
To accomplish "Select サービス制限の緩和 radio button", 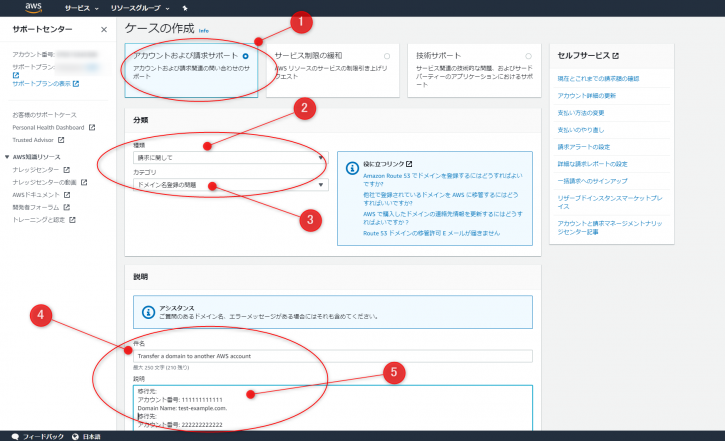I will (x=387, y=56).
